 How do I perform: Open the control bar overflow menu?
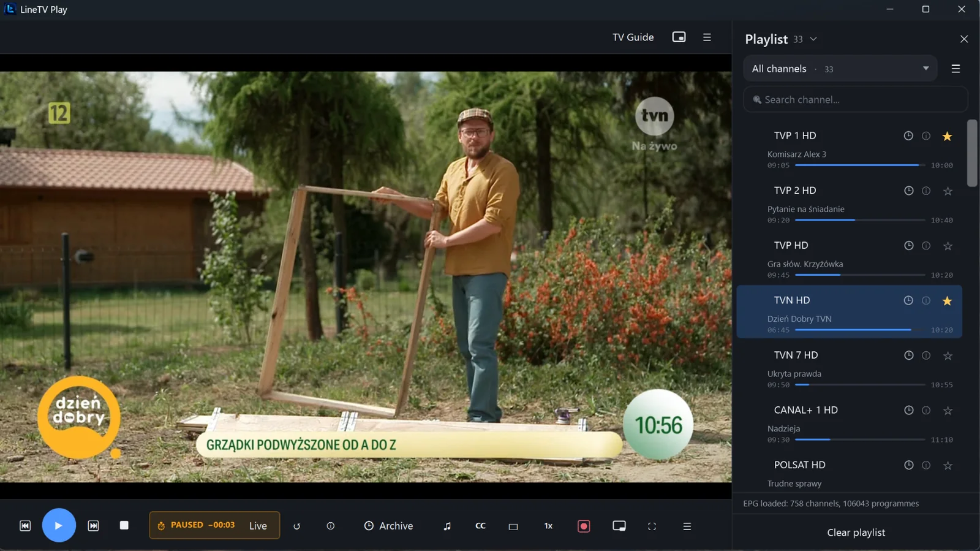point(687,526)
